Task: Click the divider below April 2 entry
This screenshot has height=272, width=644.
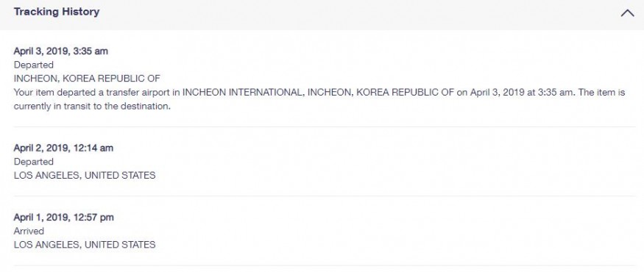Action: coord(325,196)
